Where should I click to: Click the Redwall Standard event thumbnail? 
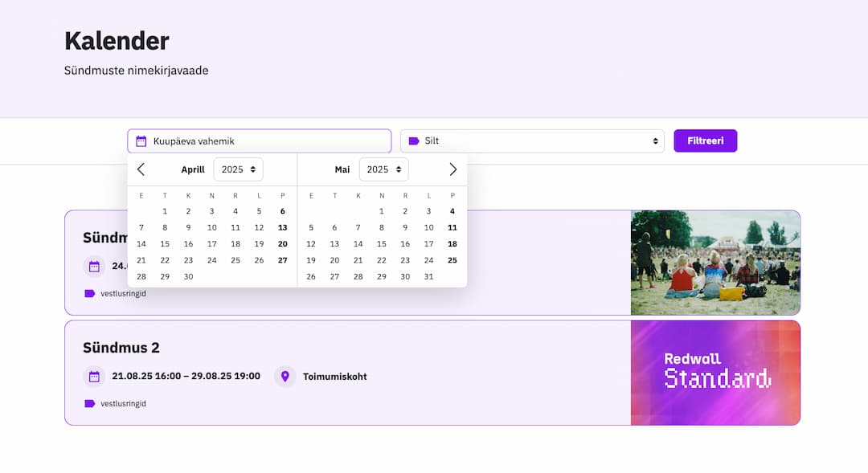(x=715, y=373)
